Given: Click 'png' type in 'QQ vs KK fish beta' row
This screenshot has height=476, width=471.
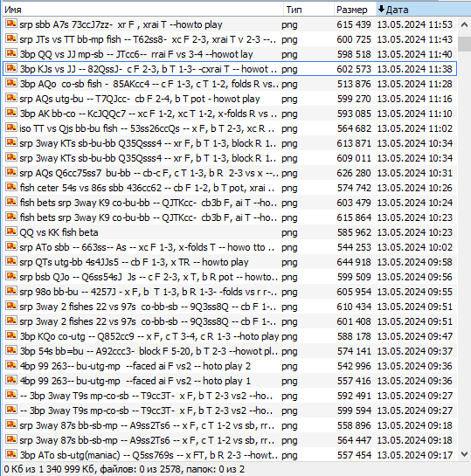Looking at the screenshot, I should 289,233.
